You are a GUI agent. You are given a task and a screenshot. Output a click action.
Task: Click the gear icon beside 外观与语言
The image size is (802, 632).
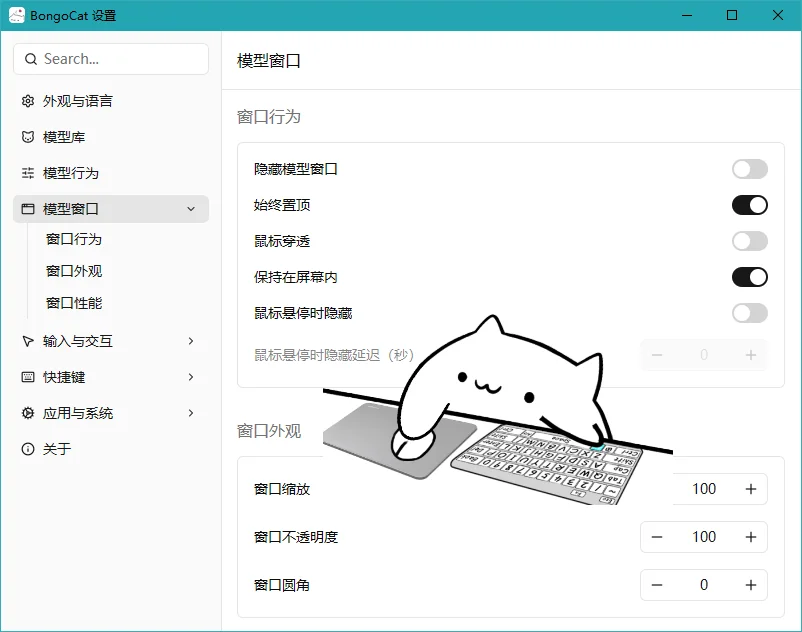[28, 101]
